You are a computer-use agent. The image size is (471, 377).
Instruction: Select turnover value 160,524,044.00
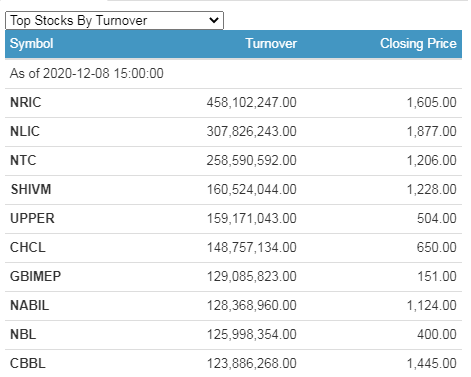click(252, 189)
